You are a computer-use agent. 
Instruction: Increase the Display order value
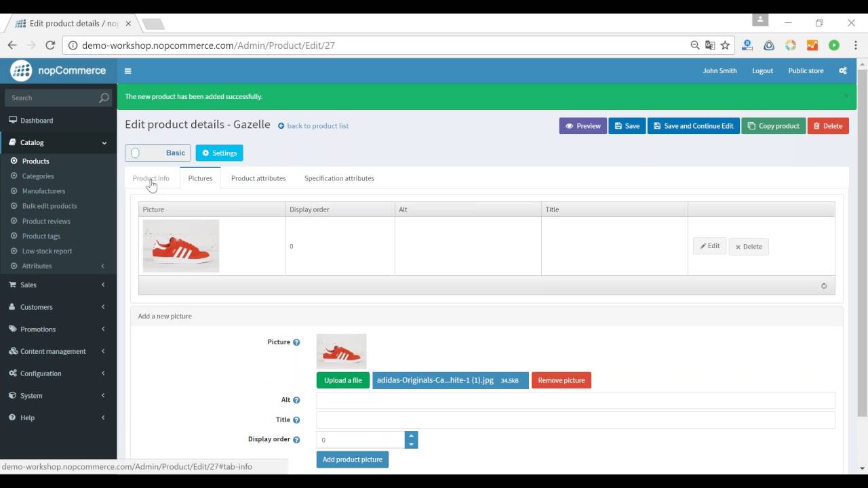click(x=411, y=436)
